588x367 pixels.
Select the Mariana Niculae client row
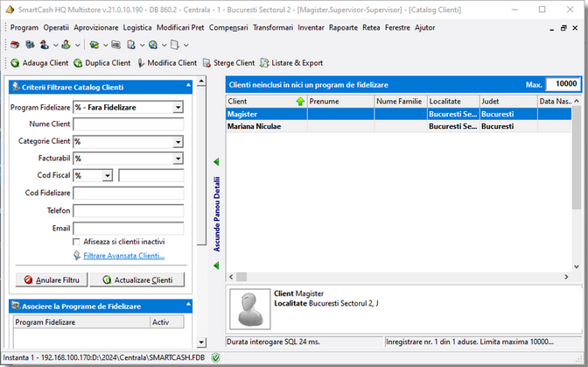click(x=399, y=126)
